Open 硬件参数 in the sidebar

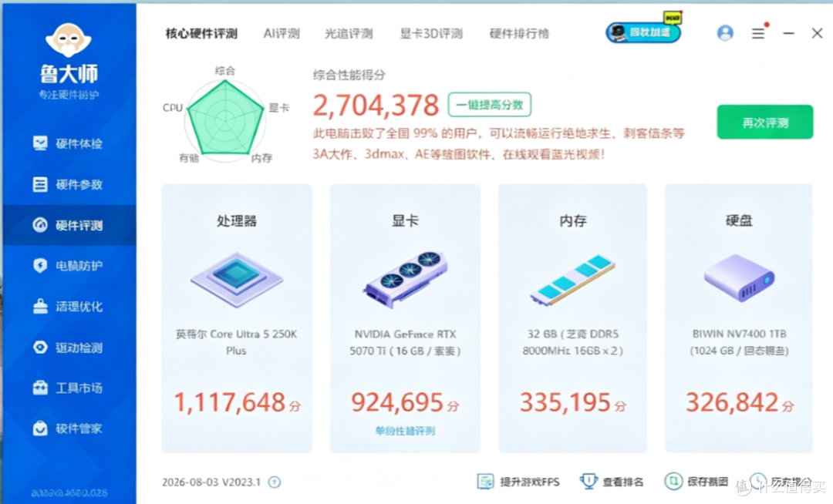point(69,184)
